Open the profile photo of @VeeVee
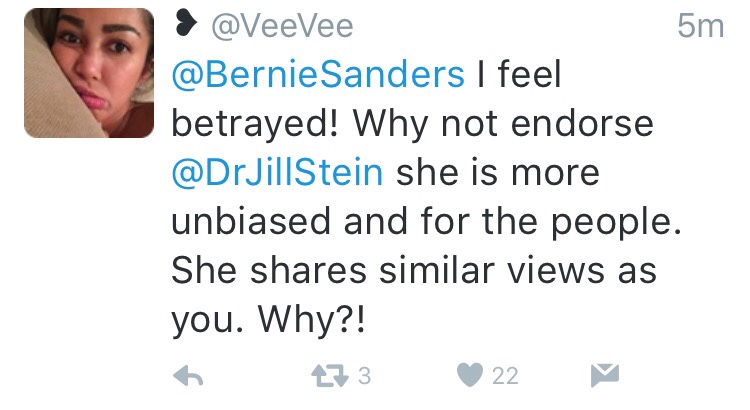Screen dimensions: 750x410 point(88,73)
